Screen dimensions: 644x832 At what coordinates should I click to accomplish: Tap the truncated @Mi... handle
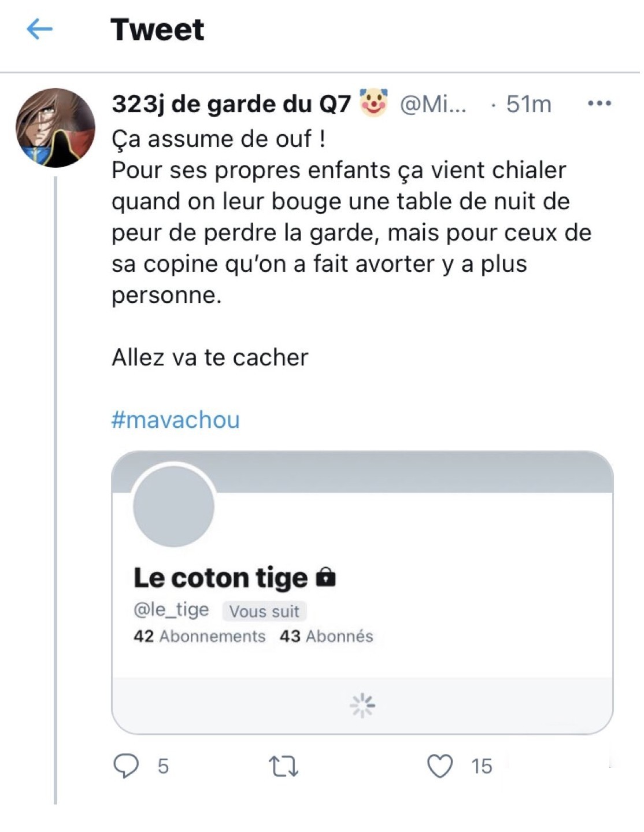[432, 104]
